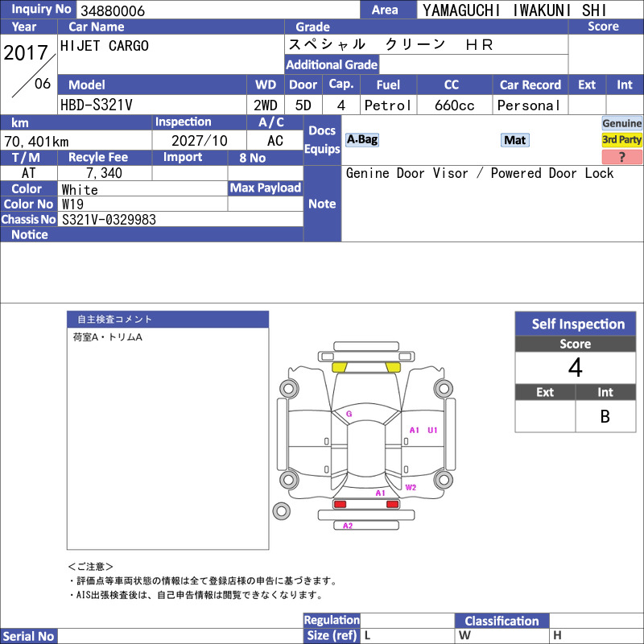The width and height of the screenshot is (644, 644).
Task: Click the car name HIJET CARGO
Action: pos(105,46)
